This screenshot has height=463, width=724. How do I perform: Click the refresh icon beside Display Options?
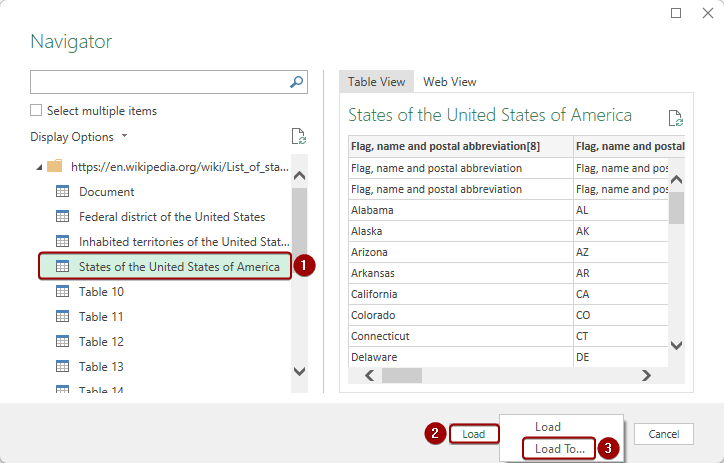(297, 137)
